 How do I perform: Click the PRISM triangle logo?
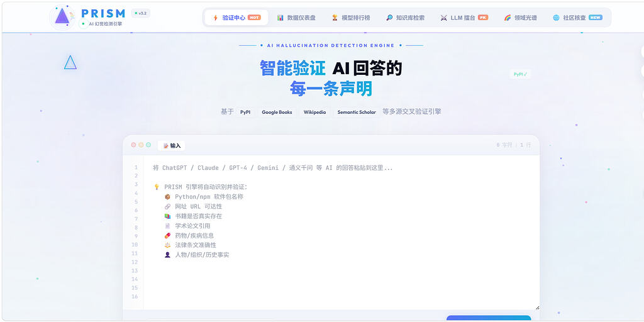(62, 16)
